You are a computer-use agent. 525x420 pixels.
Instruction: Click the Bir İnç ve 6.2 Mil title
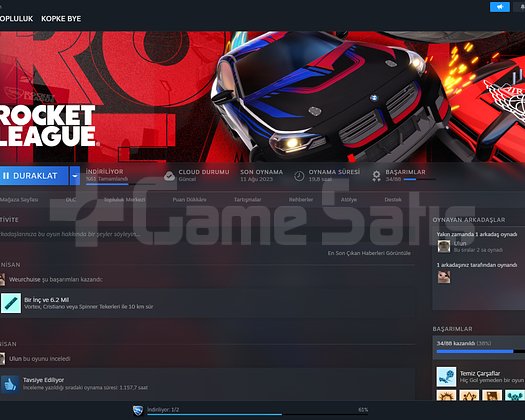[47, 300]
